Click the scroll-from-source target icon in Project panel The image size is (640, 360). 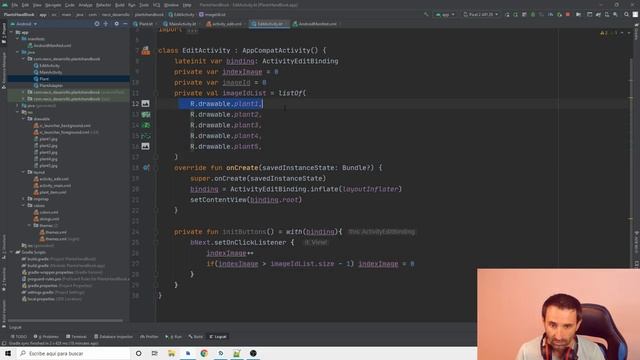click(97, 24)
